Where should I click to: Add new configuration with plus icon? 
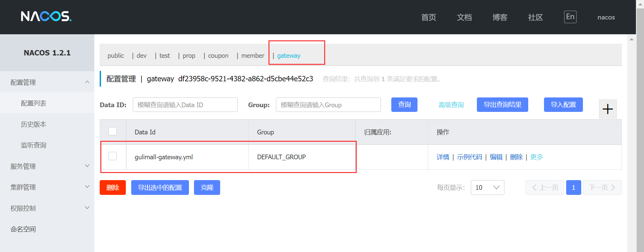pyautogui.click(x=608, y=109)
